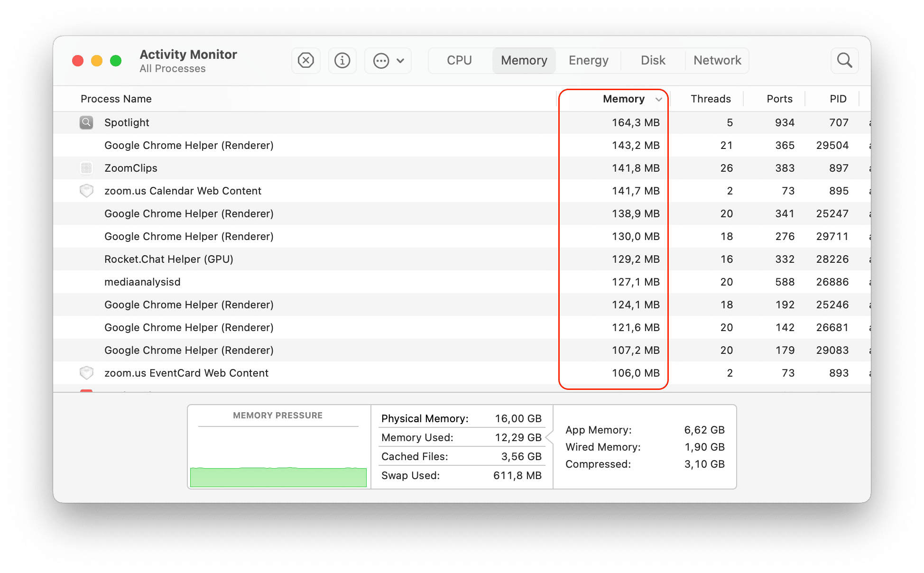Viewport: 924px width, 573px height.
Task: Select zoom.us Calendar Web Content row
Action: click(x=462, y=191)
